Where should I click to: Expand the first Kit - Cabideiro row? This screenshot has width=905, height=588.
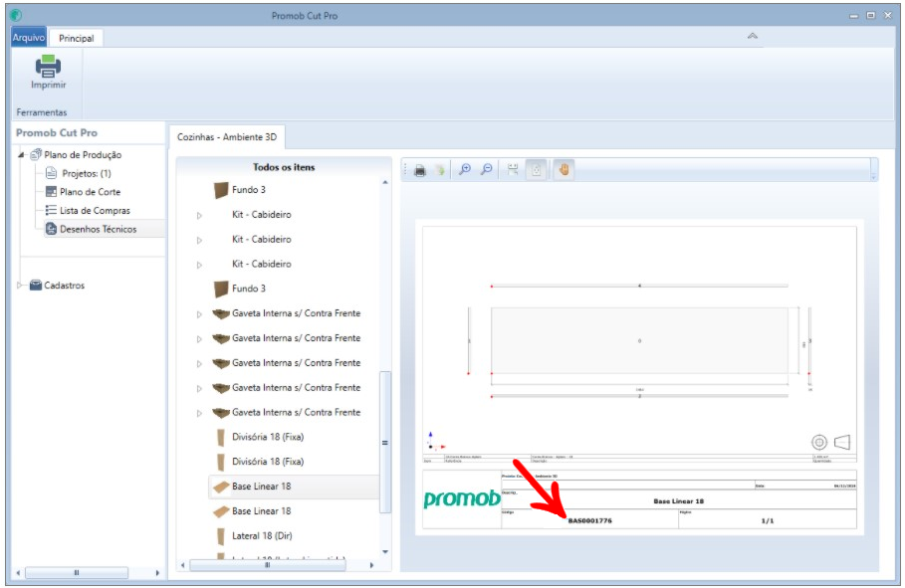[199, 215]
